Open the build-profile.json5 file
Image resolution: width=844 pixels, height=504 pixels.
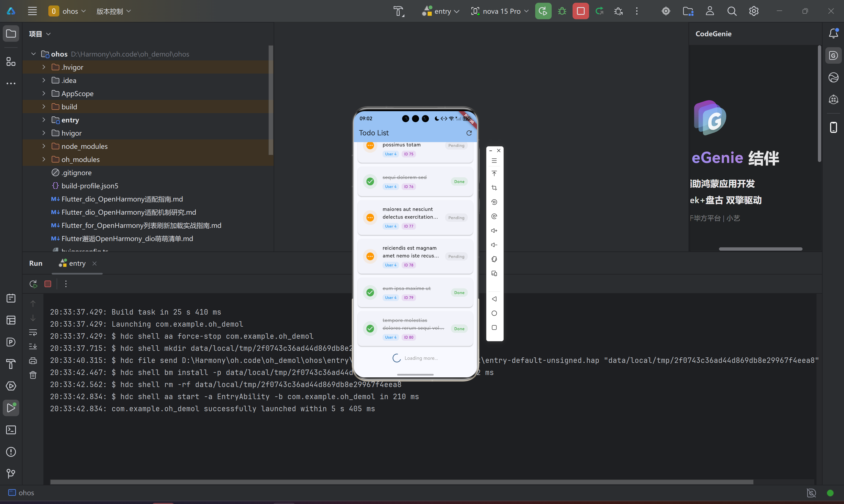[90, 186]
